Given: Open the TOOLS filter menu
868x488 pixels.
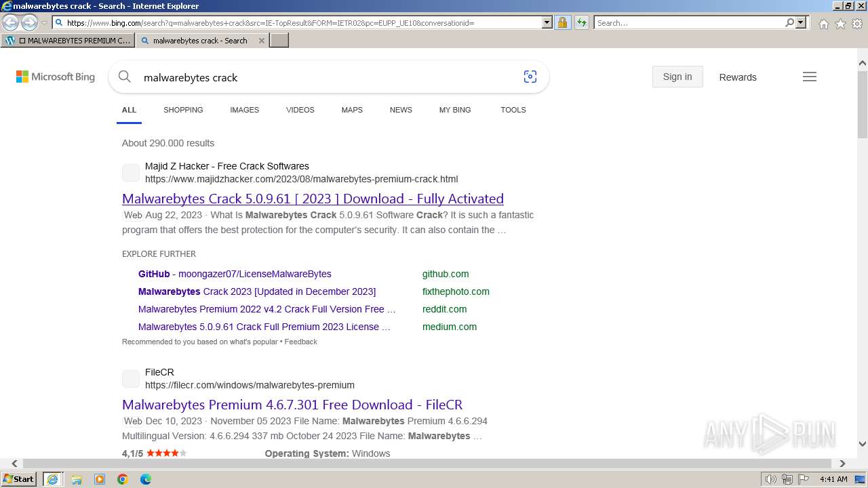Looking at the screenshot, I should tap(513, 110).
